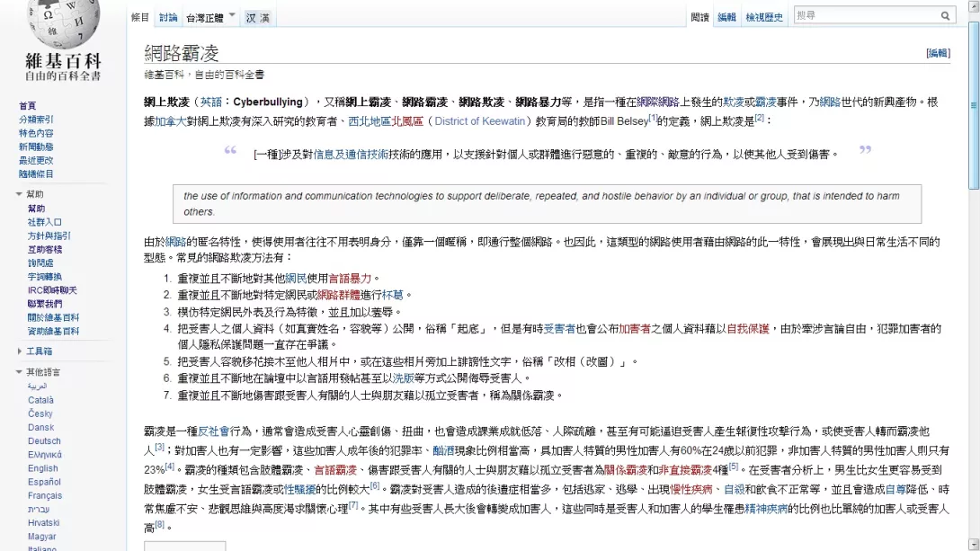Select Česky language link
This screenshot has width=980, height=551.
coord(40,413)
